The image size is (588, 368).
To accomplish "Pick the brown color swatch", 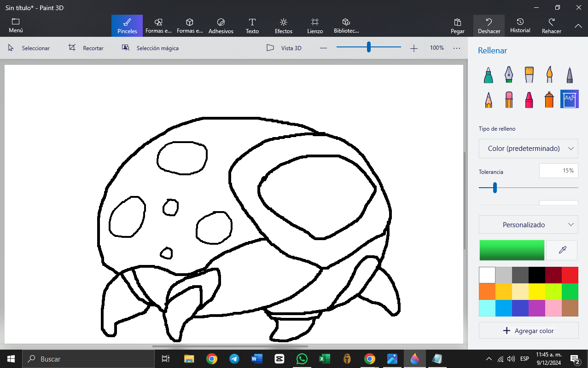I will tap(570, 308).
